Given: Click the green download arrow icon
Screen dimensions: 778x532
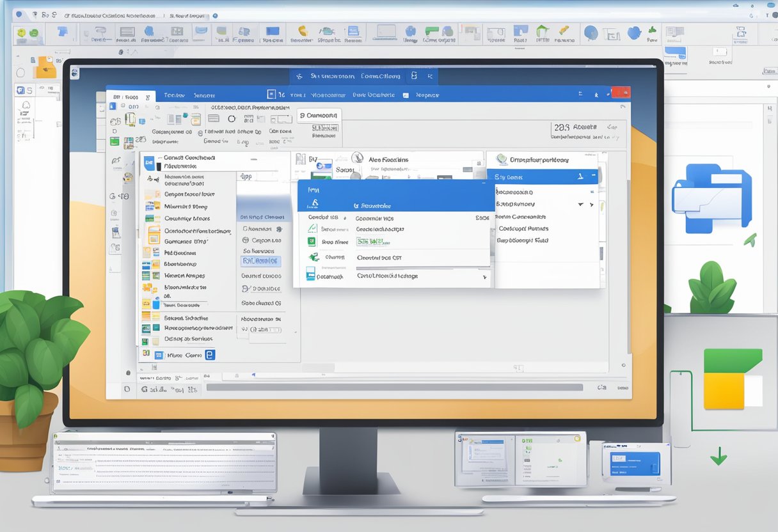Looking at the screenshot, I should click(x=718, y=456).
